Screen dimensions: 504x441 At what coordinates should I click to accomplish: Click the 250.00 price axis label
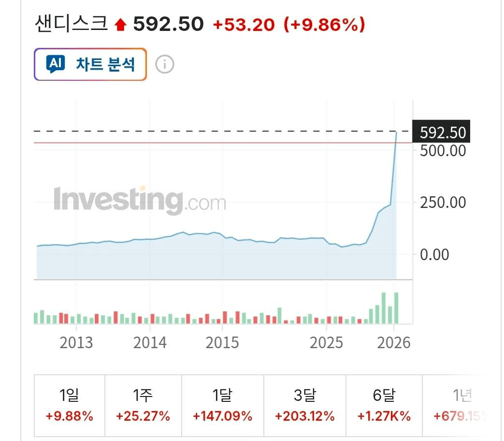point(443,202)
